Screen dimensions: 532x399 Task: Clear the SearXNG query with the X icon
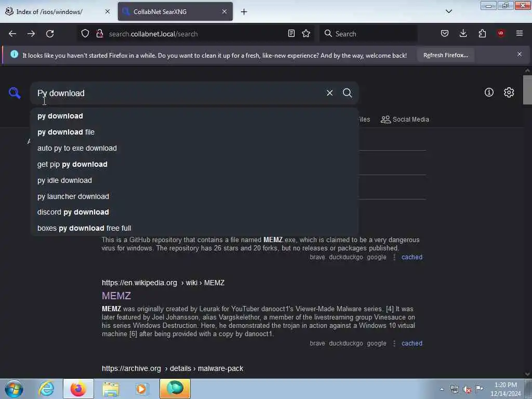click(329, 92)
